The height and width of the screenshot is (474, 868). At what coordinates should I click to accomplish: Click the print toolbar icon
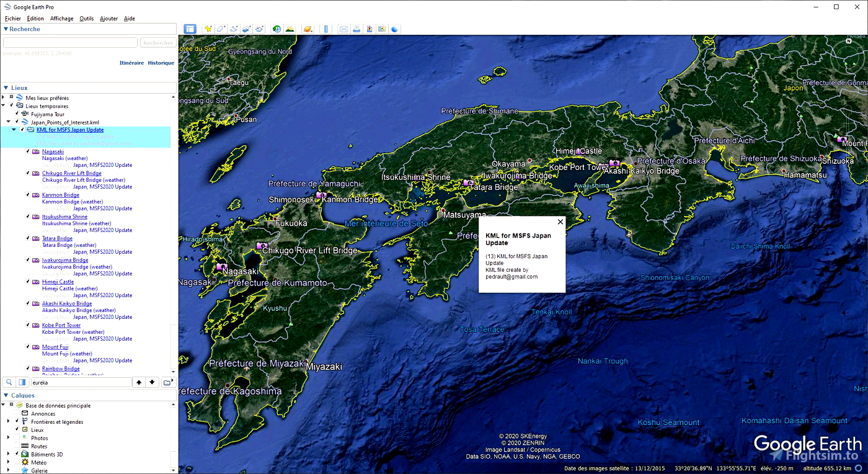(x=356, y=29)
